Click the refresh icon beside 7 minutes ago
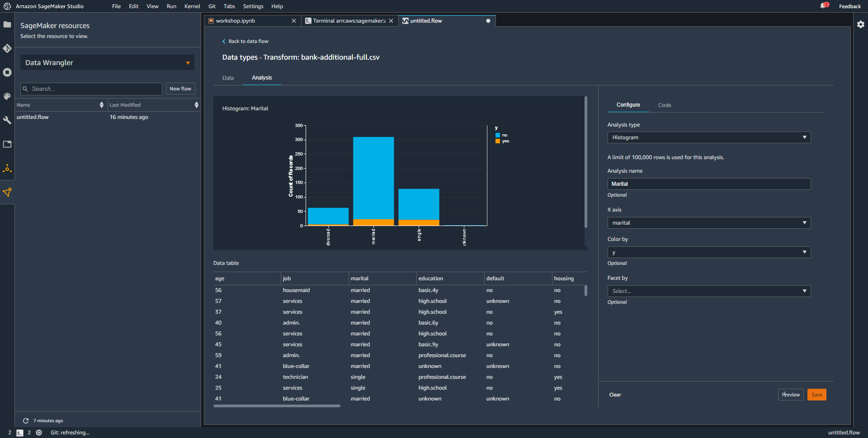Viewport: 868px width, 438px height. [26, 421]
